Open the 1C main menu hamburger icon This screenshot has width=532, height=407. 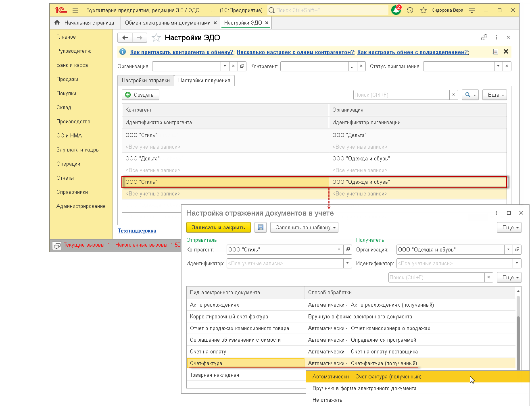click(75, 10)
